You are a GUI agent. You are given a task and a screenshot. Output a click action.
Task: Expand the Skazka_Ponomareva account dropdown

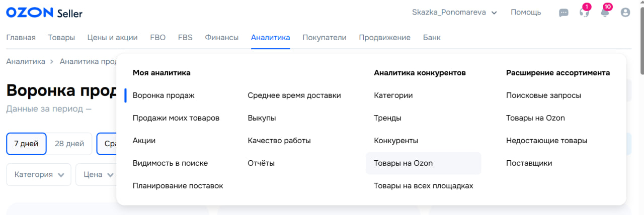click(x=454, y=13)
